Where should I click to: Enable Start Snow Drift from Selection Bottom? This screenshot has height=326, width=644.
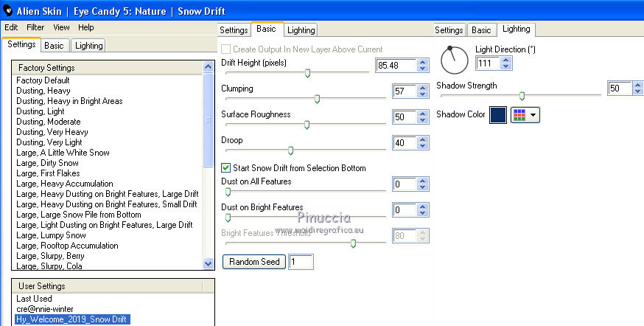pyautogui.click(x=225, y=167)
